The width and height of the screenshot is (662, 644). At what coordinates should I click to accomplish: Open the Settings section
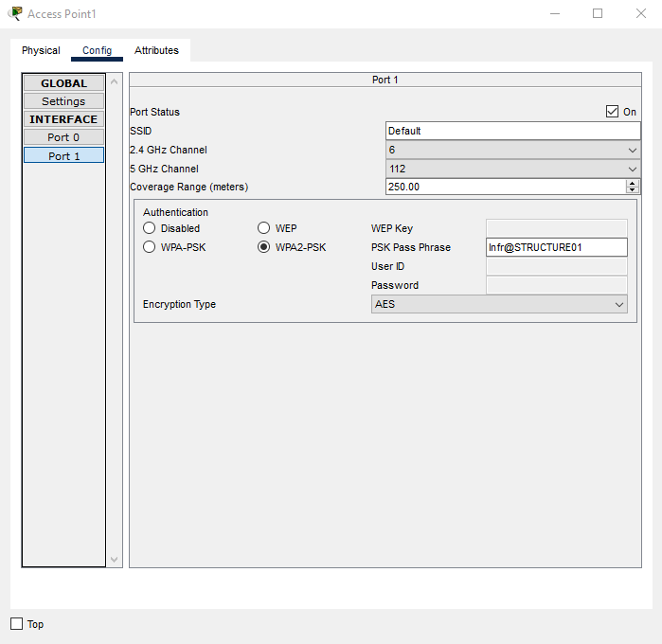63,101
